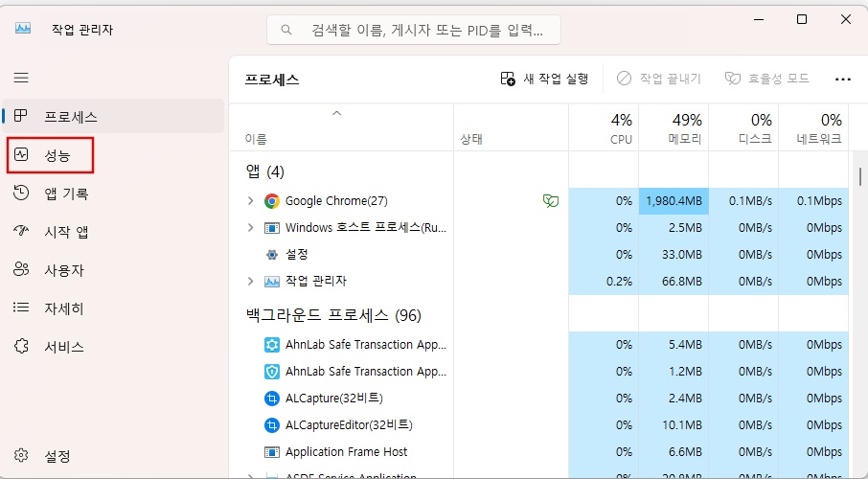Screen dimensions: 868x479
Task: Click the 서비스 puzzle icon
Action: (21, 346)
